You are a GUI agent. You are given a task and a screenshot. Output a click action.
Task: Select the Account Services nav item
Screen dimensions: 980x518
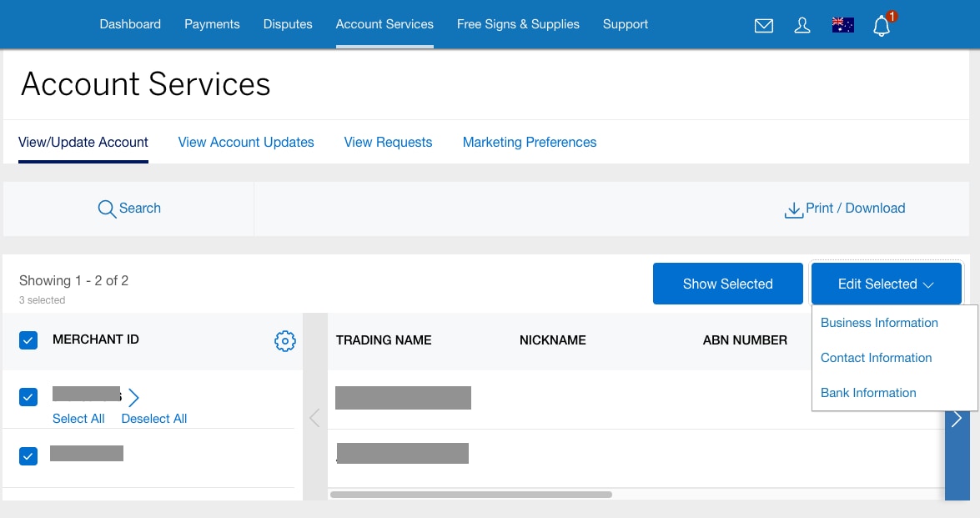point(384,24)
